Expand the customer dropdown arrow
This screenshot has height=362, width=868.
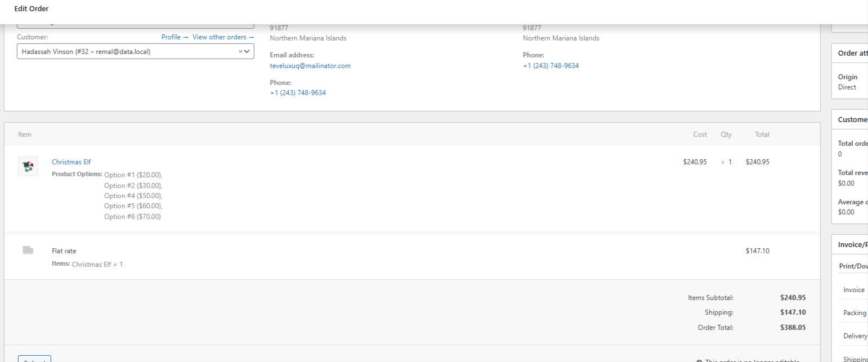(x=247, y=51)
